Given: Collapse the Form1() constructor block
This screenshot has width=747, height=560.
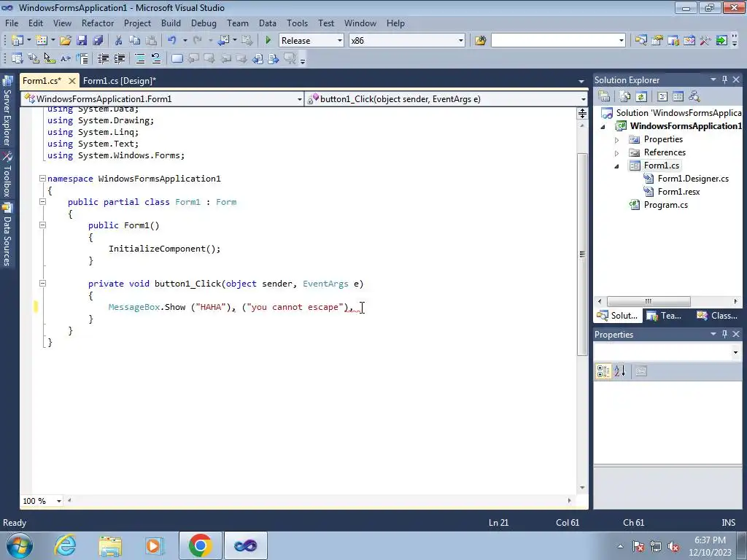Looking at the screenshot, I should coord(42,225).
